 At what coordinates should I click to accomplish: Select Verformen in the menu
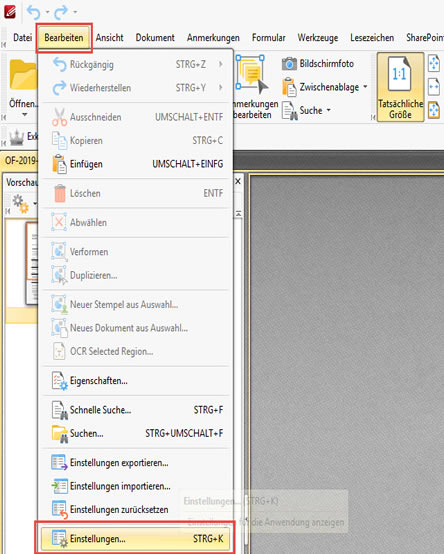tap(136, 252)
